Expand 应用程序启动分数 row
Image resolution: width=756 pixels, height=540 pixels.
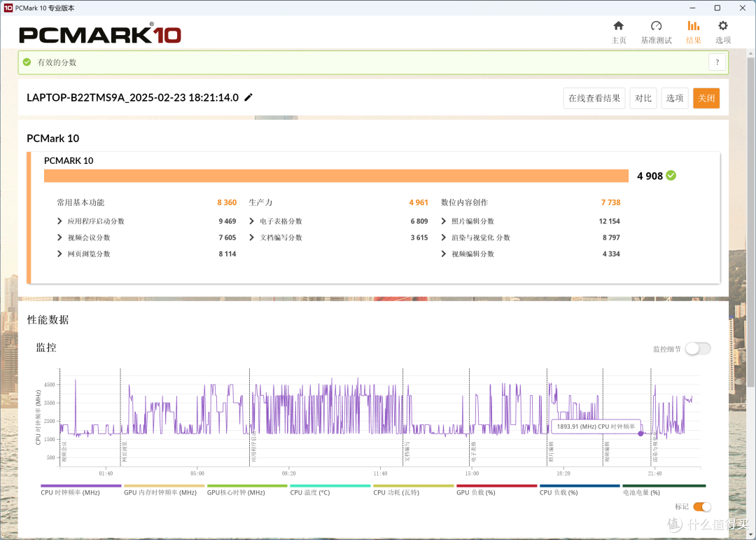click(59, 221)
